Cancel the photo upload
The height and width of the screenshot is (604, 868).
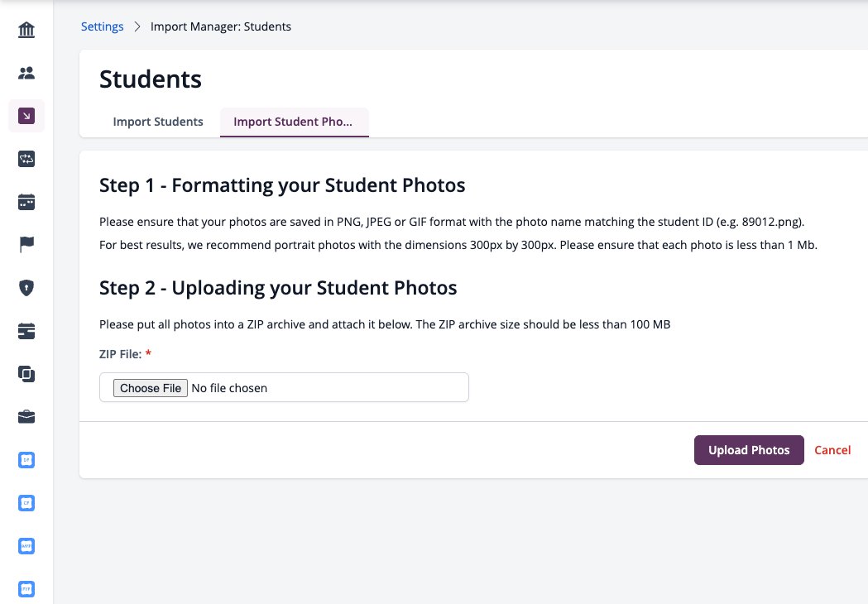click(x=832, y=450)
